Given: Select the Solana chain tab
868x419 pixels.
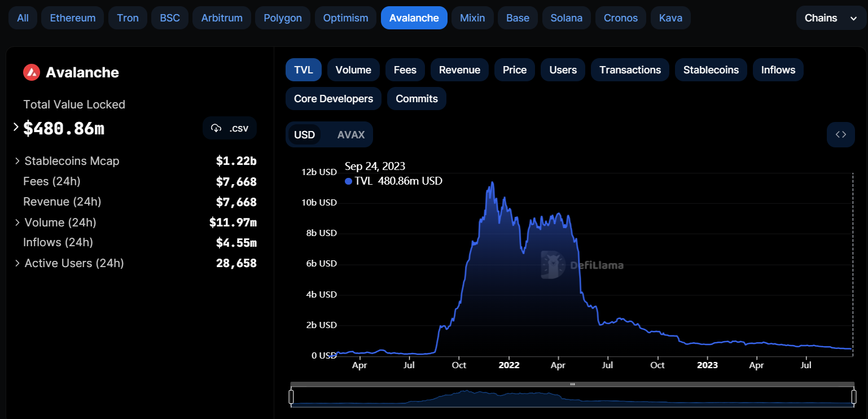Looking at the screenshot, I should pyautogui.click(x=566, y=18).
